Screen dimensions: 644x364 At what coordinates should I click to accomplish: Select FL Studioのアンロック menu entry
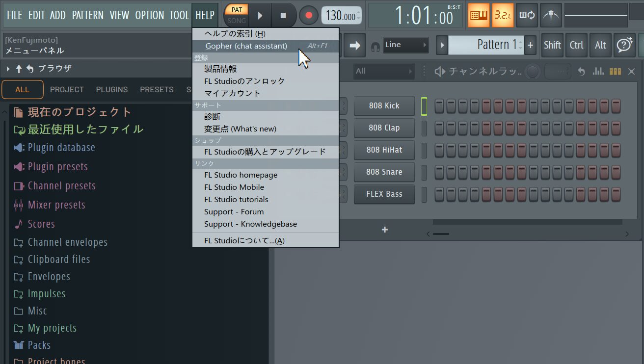click(266, 81)
